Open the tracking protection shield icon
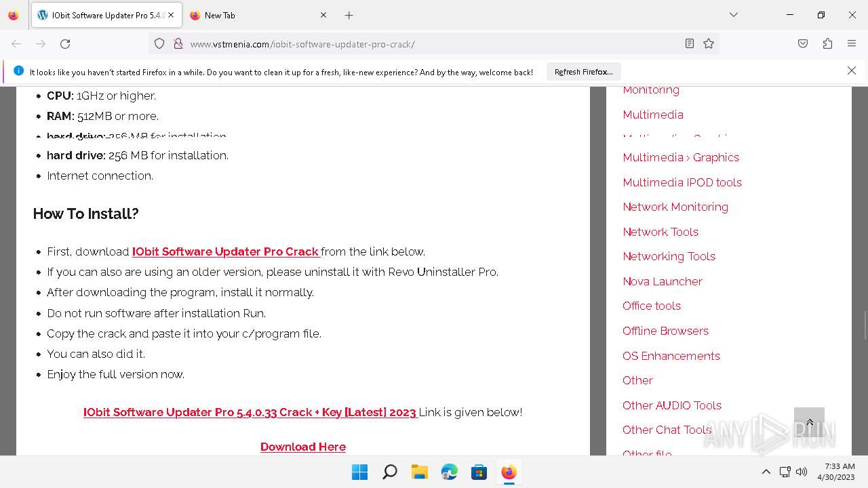This screenshot has height=488, width=868. pyautogui.click(x=159, y=43)
